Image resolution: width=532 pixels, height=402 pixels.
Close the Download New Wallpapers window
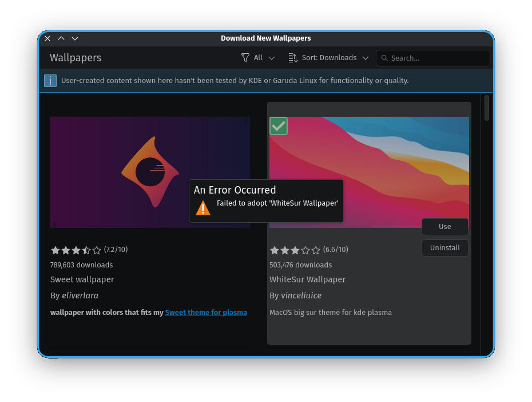pos(47,38)
